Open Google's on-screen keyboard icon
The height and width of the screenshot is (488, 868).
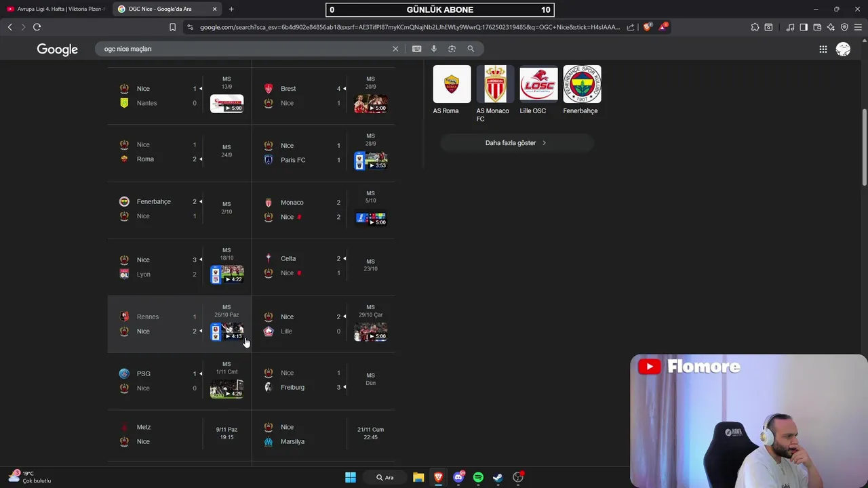(416, 49)
